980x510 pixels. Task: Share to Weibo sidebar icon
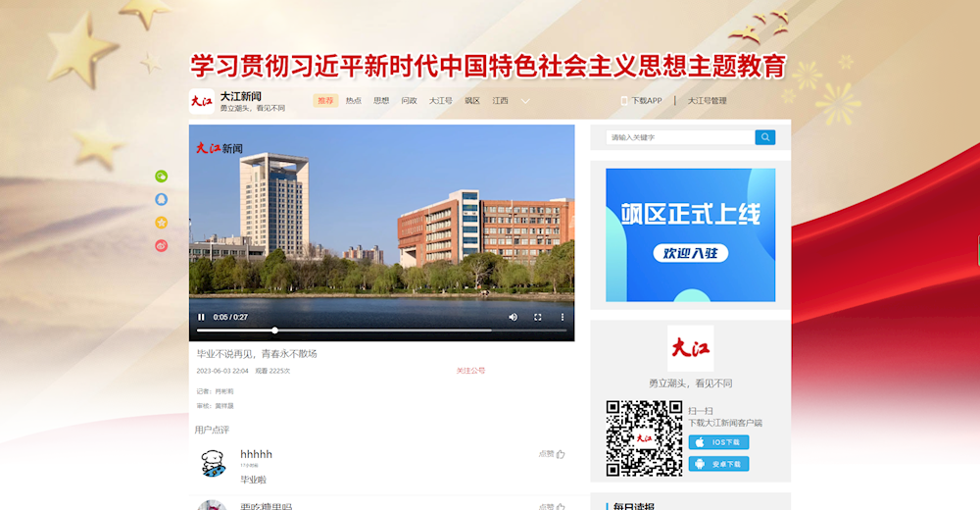pyautogui.click(x=162, y=246)
